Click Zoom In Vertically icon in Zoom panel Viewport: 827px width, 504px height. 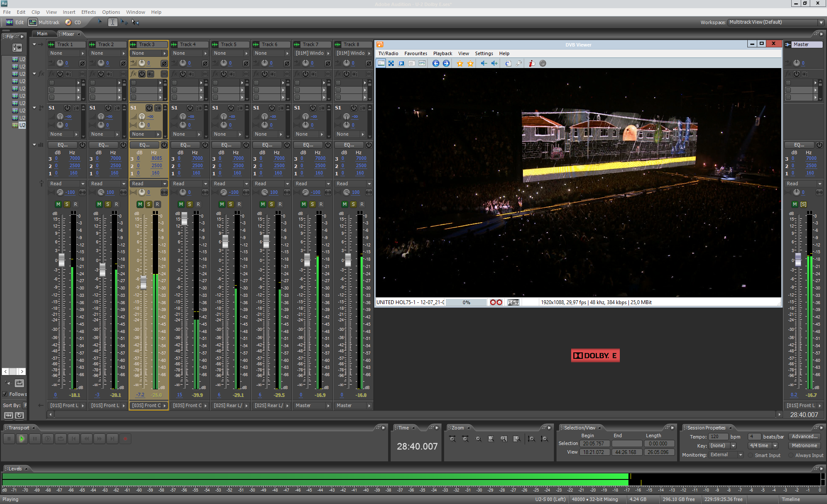click(x=532, y=439)
